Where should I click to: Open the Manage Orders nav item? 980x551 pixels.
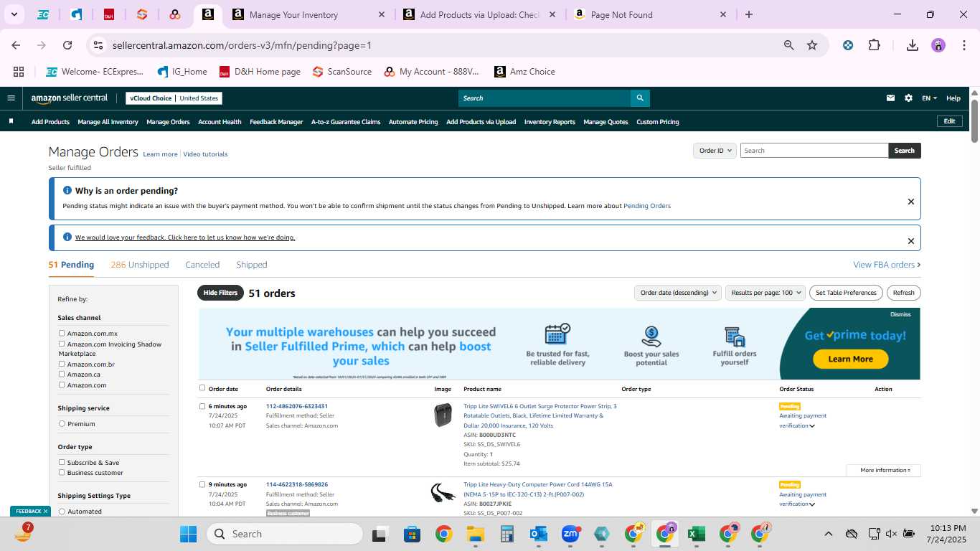168,122
